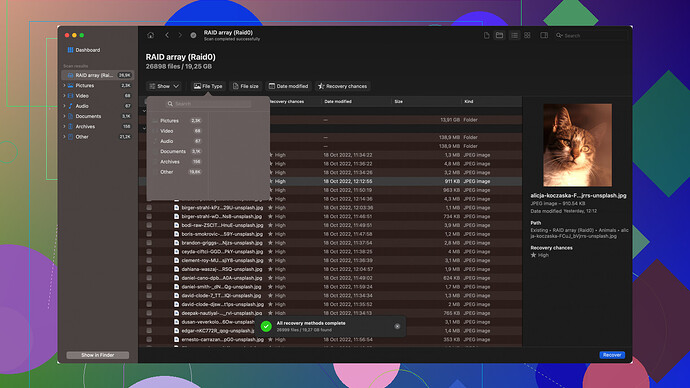Expand Documents category in sidebar
Image resolution: width=690 pixels, height=388 pixels.
click(64, 116)
